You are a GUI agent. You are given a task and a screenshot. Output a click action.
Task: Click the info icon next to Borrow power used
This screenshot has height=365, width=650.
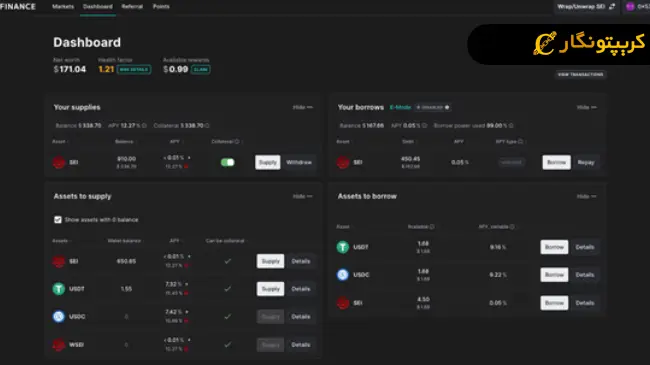[x=511, y=126]
